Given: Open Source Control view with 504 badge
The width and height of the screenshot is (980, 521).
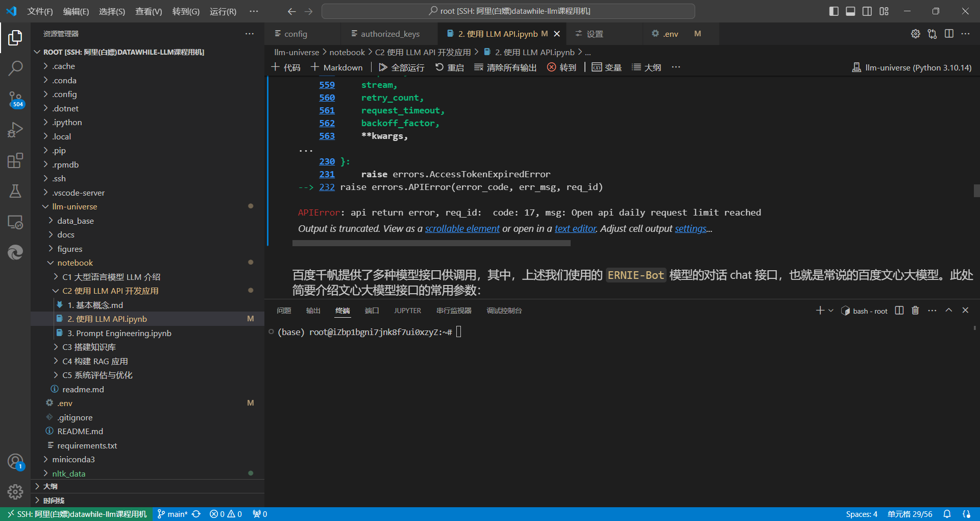Looking at the screenshot, I should [15, 99].
